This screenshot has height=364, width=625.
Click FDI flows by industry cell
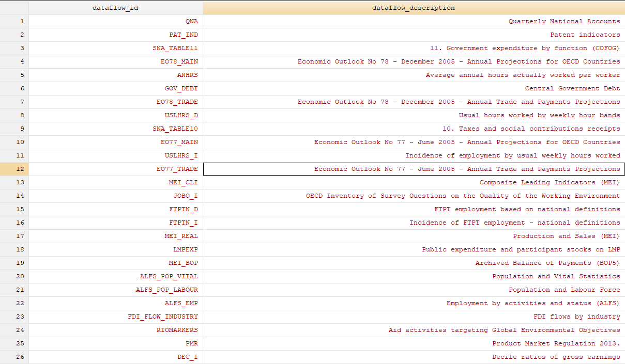click(x=414, y=316)
